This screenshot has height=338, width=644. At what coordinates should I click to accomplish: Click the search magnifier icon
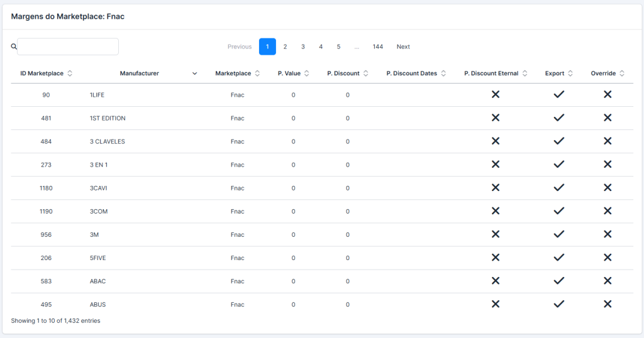[x=14, y=46]
